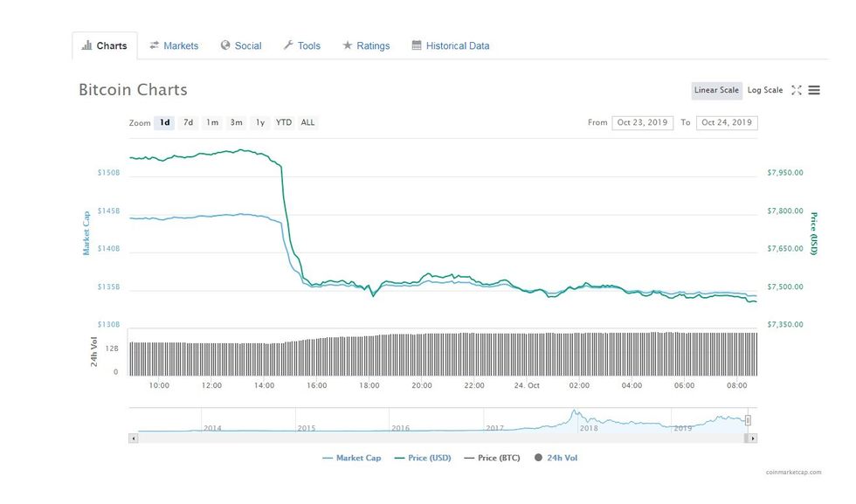
Task: Zoom chart to ALL time
Action: tap(307, 123)
